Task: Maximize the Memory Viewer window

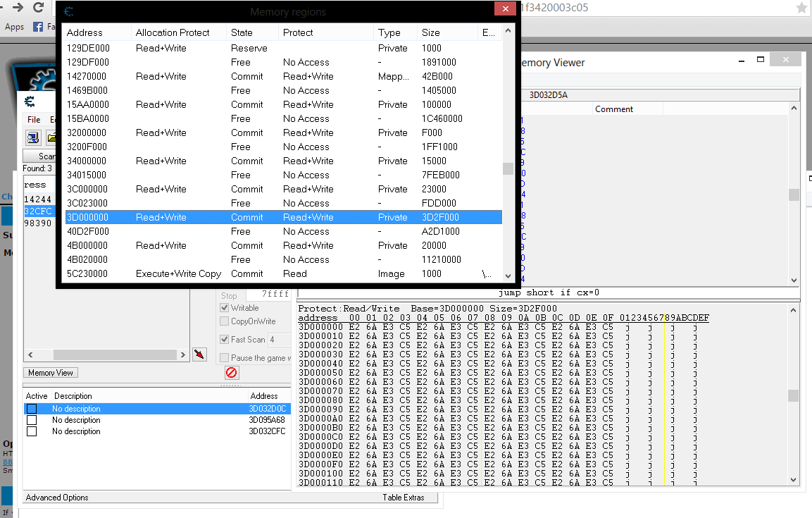Action: [x=761, y=60]
